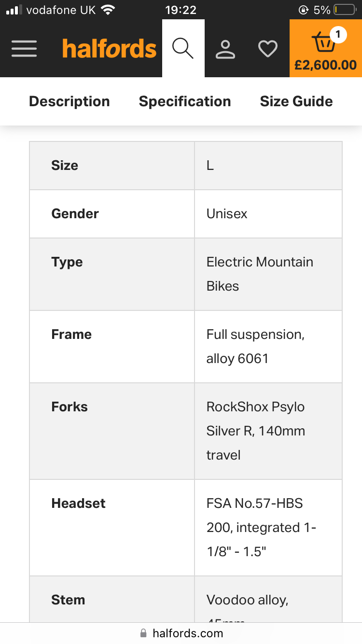Tap the £2,600.00 basket total

click(326, 65)
